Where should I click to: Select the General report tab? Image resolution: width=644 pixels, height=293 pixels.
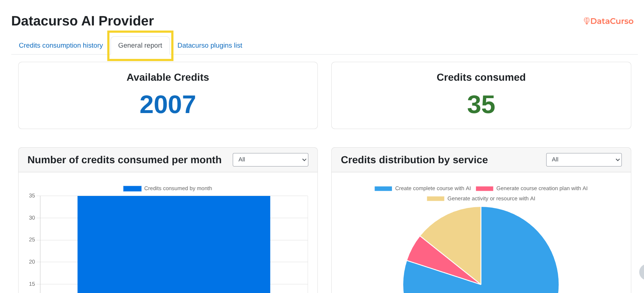pos(140,45)
